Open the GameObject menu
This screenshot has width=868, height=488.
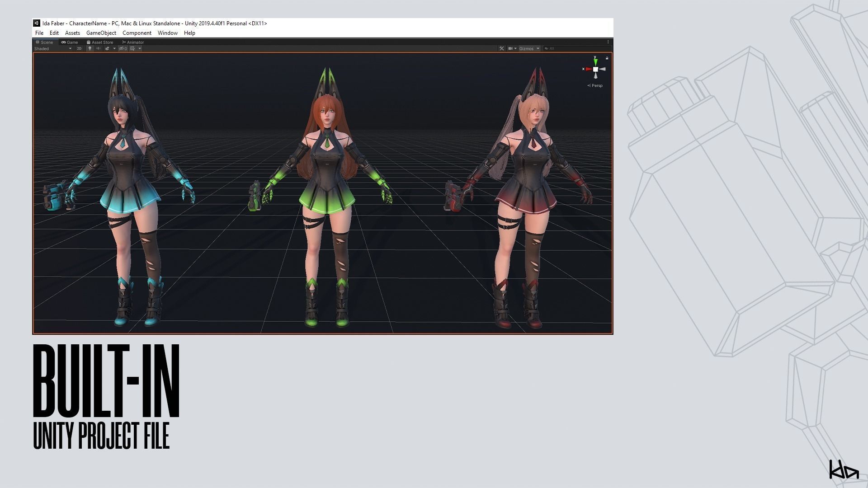(x=101, y=33)
